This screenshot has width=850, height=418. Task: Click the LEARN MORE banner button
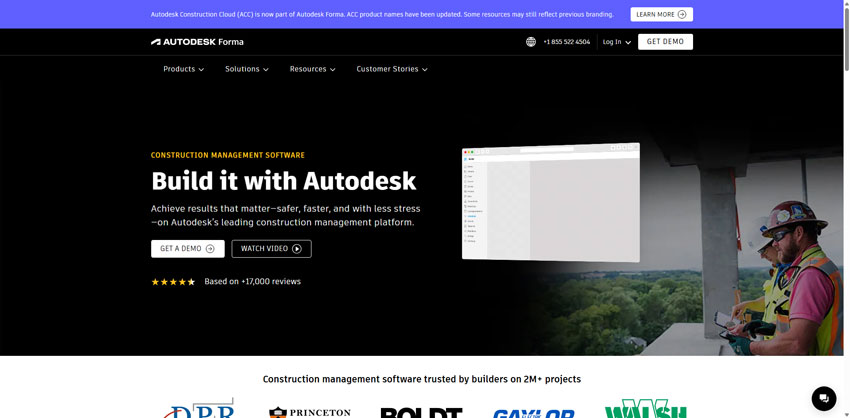coord(661,14)
